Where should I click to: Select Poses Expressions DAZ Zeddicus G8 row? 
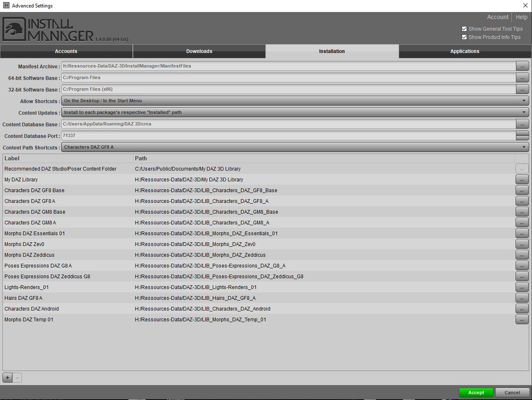click(259, 276)
